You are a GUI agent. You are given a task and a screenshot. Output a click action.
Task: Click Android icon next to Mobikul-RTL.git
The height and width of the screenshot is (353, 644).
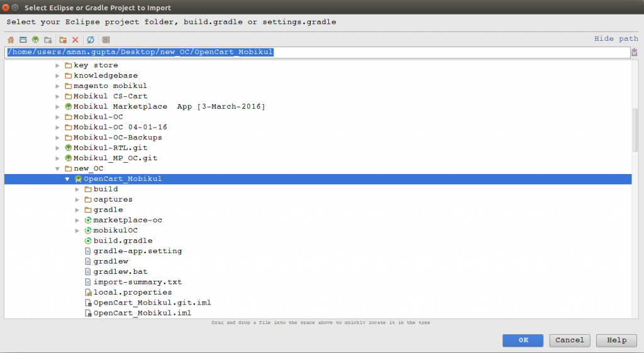click(68, 148)
